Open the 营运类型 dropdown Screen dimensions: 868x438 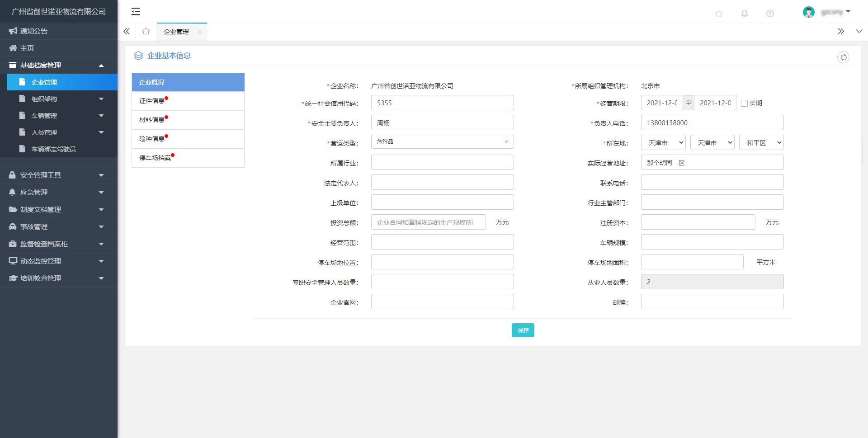pyautogui.click(x=442, y=142)
